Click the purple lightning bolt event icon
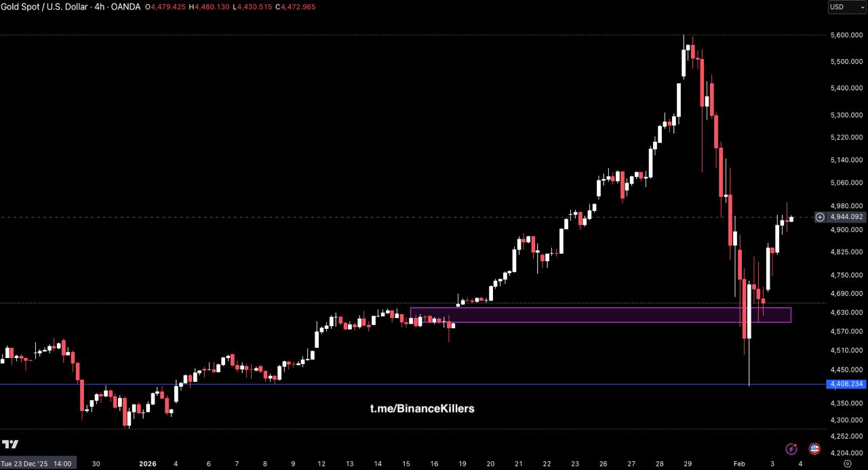 coord(791,449)
